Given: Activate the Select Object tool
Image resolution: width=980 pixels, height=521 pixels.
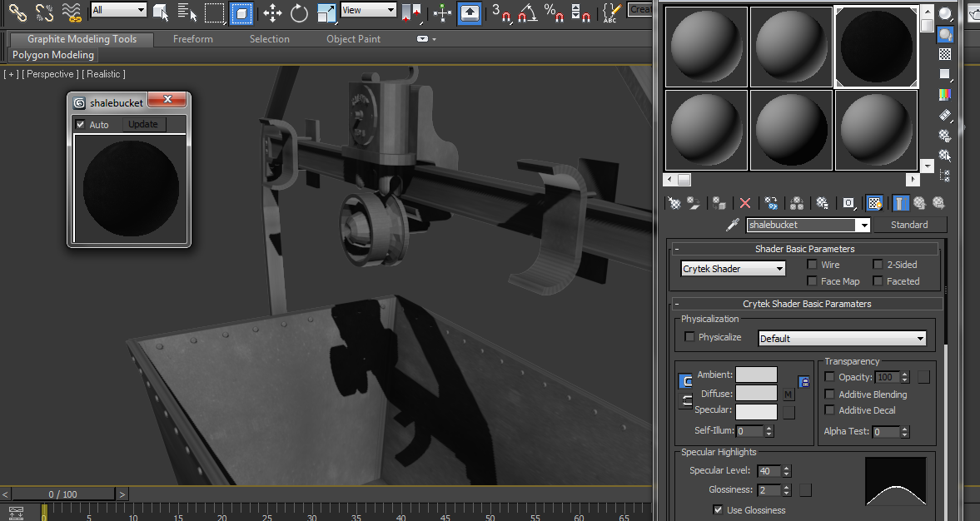Looking at the screenshot, I should point(161,12).
